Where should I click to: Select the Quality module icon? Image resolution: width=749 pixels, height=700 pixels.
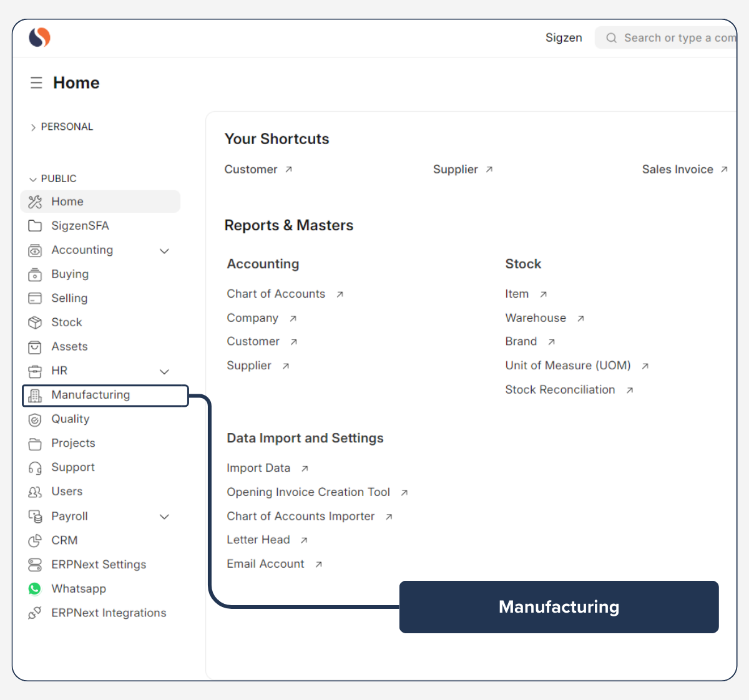tap(35, 419)
